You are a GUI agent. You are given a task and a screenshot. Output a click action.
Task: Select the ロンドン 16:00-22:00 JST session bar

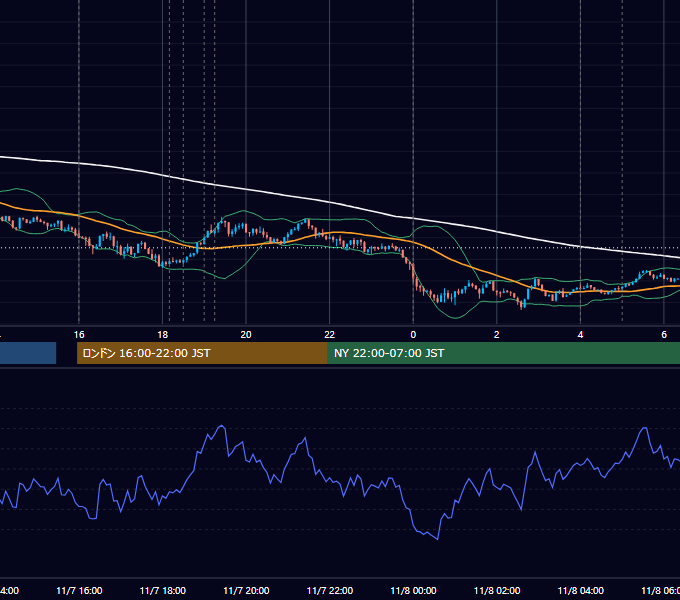202,353
